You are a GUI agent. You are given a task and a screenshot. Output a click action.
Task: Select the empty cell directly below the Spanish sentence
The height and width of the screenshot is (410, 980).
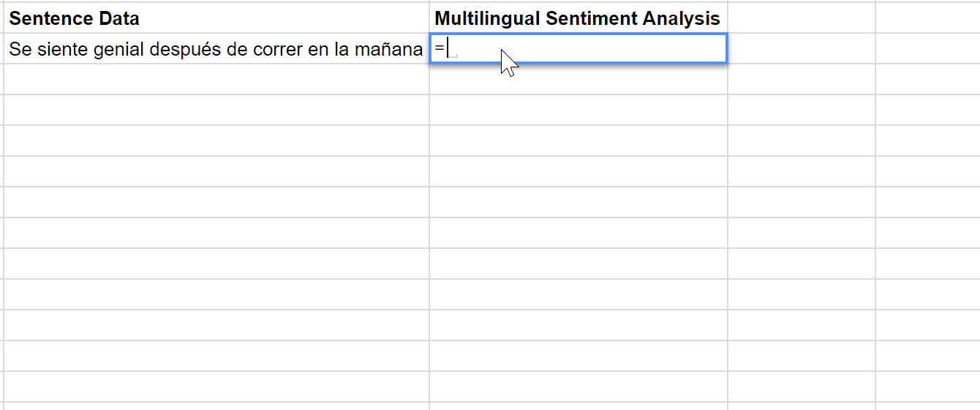(216, 79)
